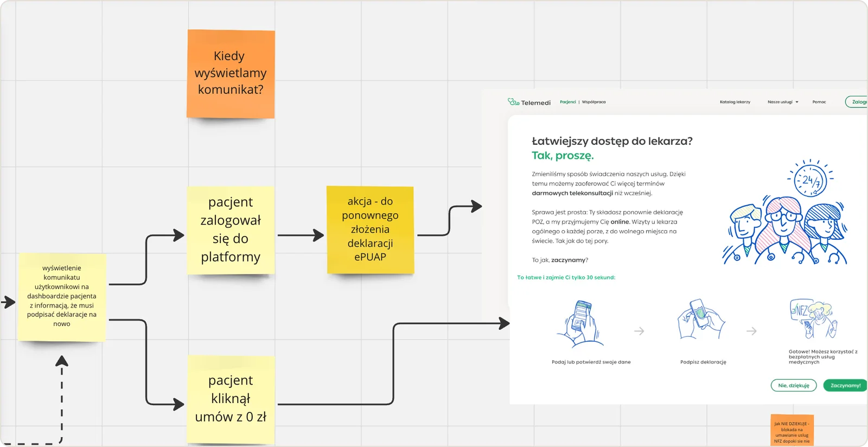Click the NFZ 'Gotowe!' illustration icon
The image size is (868, 447).
point(814,319)
